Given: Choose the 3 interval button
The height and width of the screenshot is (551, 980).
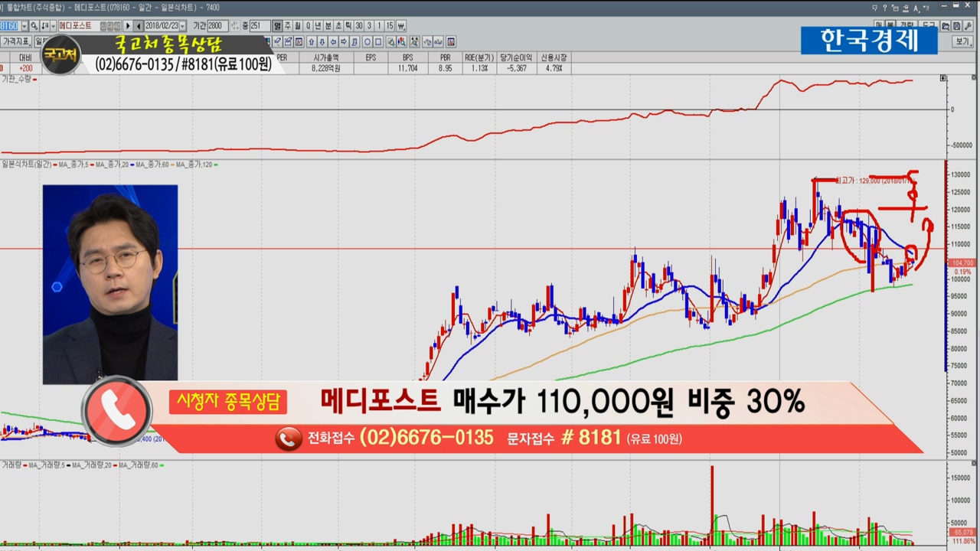Looking at the screenshot, I should (369, 26).
